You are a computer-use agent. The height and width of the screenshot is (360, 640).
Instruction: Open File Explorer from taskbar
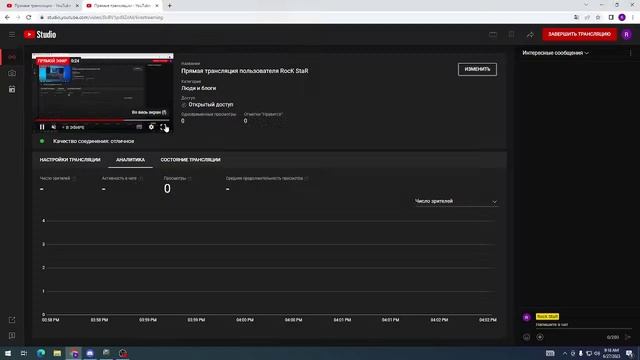pos(57,353)
